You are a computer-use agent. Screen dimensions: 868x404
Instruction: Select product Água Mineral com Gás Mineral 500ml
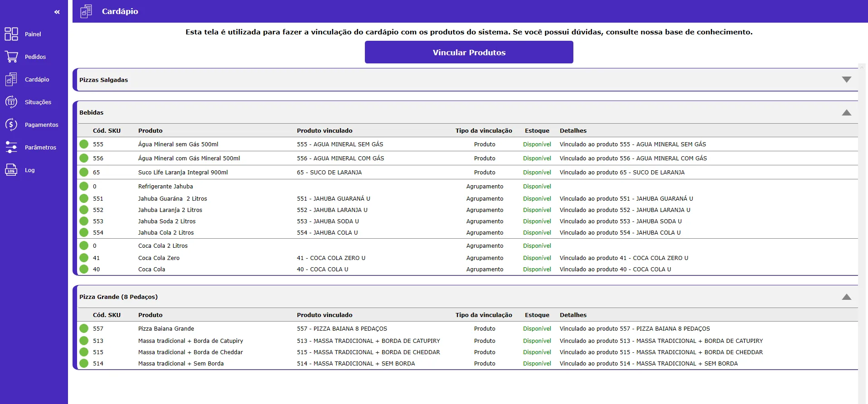pos(189,158)
